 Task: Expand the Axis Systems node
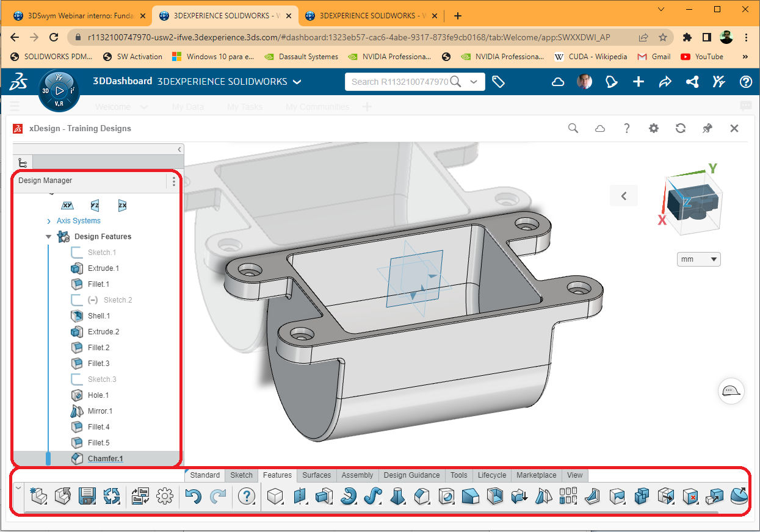point(49,221)
